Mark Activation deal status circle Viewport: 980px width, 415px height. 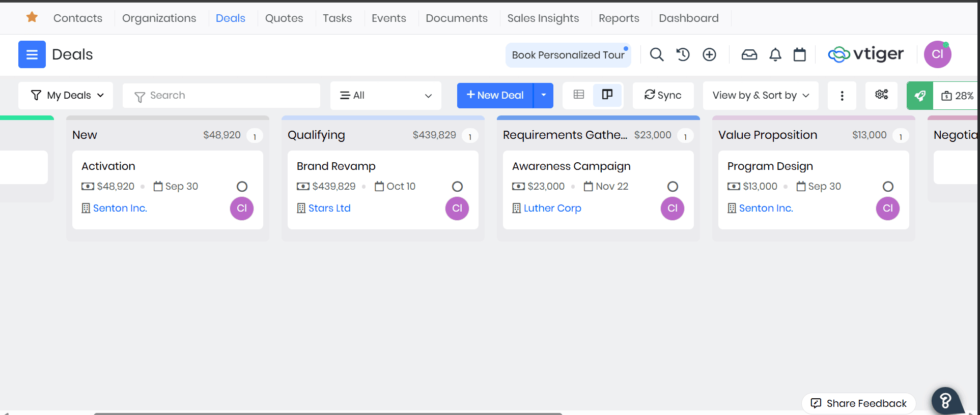(242, 187)
